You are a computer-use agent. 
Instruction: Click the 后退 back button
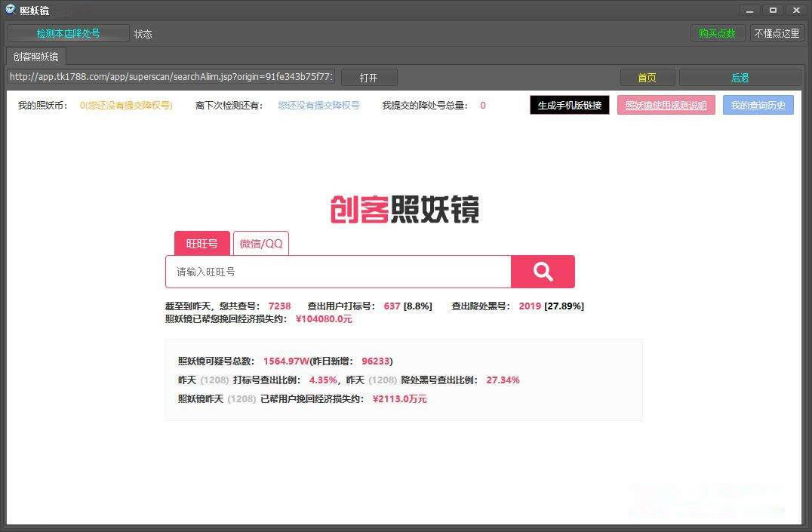click(x=740, y=76)
